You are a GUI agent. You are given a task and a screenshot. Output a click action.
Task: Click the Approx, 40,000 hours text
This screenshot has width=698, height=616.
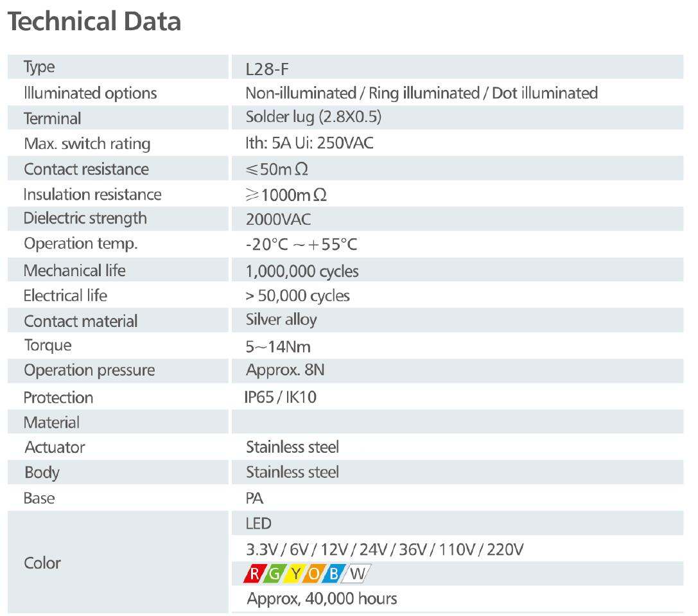coord(322,599)
